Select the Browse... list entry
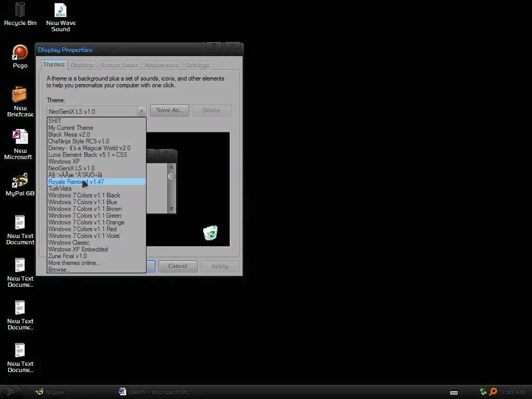The width and height of the screenshot is (532, 399). [x=96, y=270]
